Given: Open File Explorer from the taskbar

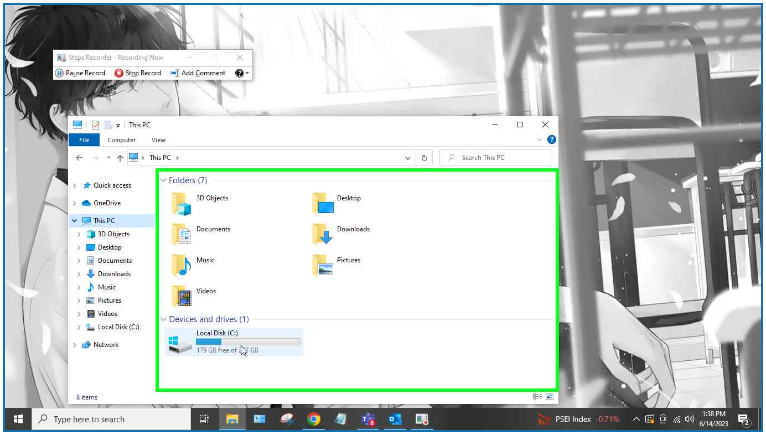Looking at the screenshot, I should tap(232, 419).
